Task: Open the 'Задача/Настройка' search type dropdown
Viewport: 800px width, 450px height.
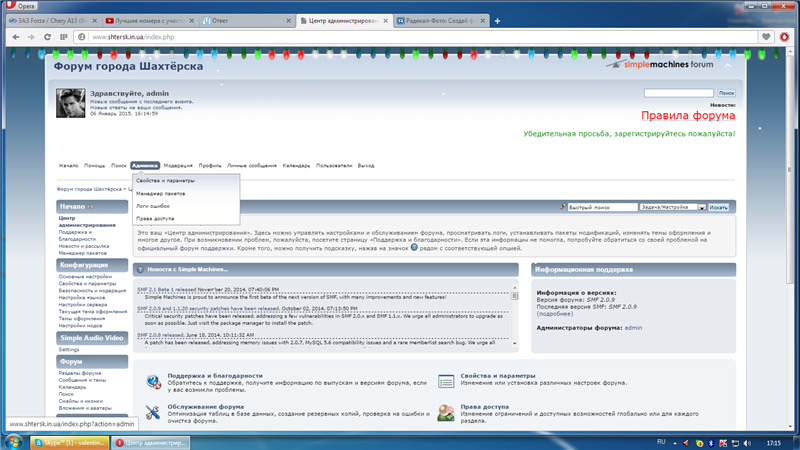Action: coord(673,207)
